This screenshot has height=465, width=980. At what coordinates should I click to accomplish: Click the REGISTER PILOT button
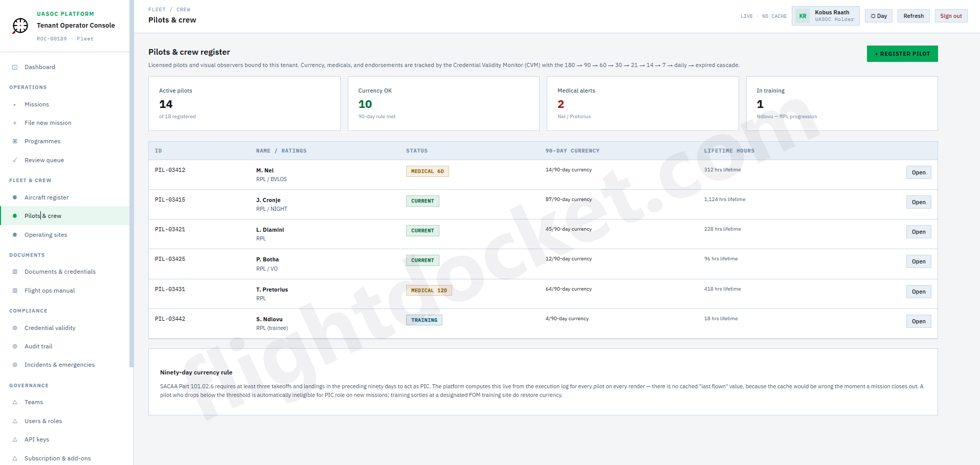point(902,54)
